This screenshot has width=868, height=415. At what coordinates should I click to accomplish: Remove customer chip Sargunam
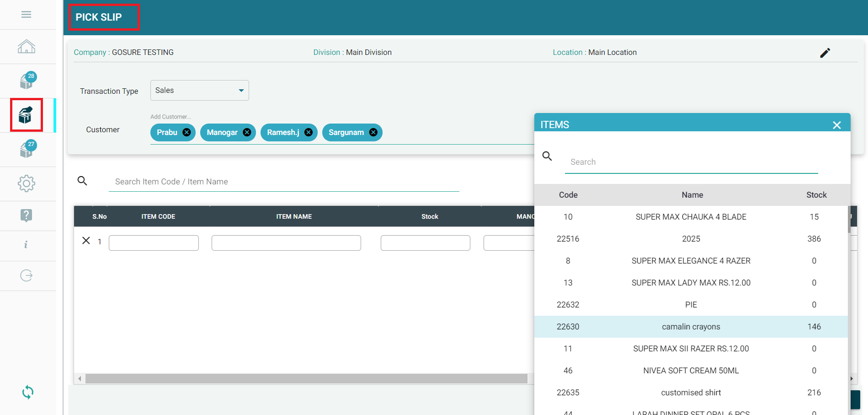(373, 132)
